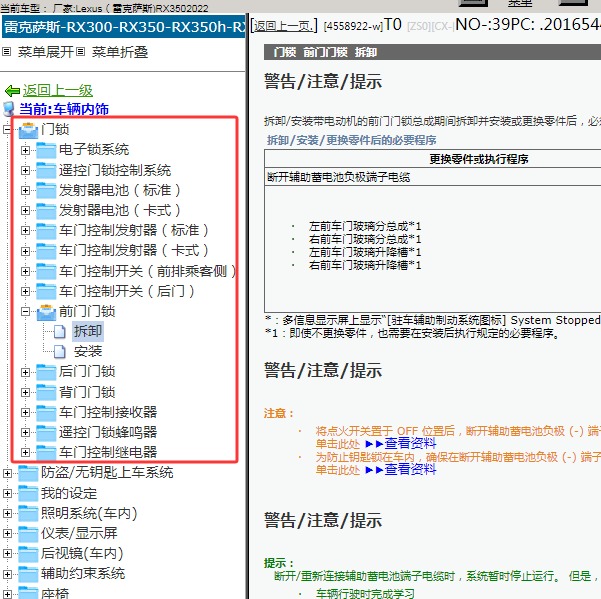Viewport: 601px width, 599px height.
Task: Expand 车门控制开关（后门） node
Action: (25, 291)
